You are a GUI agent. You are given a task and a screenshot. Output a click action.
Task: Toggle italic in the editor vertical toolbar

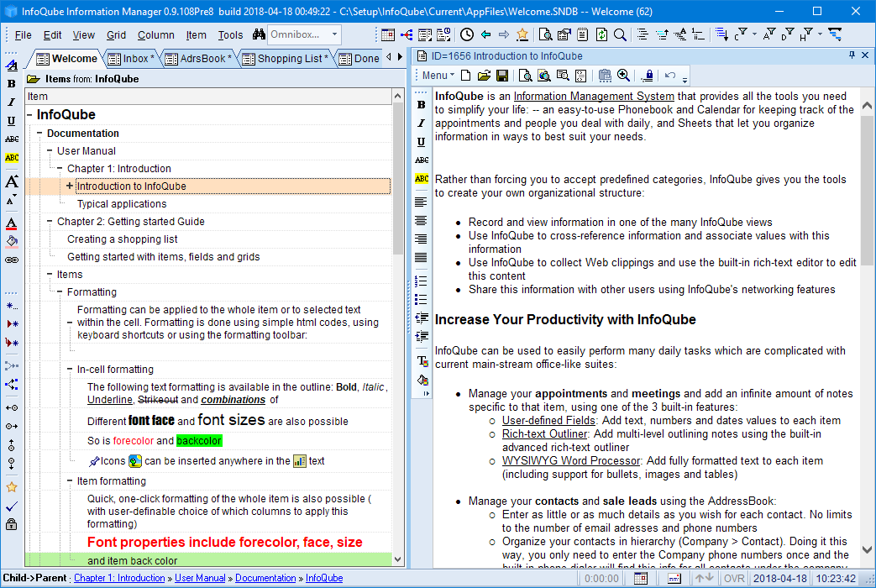coord(422,123)
